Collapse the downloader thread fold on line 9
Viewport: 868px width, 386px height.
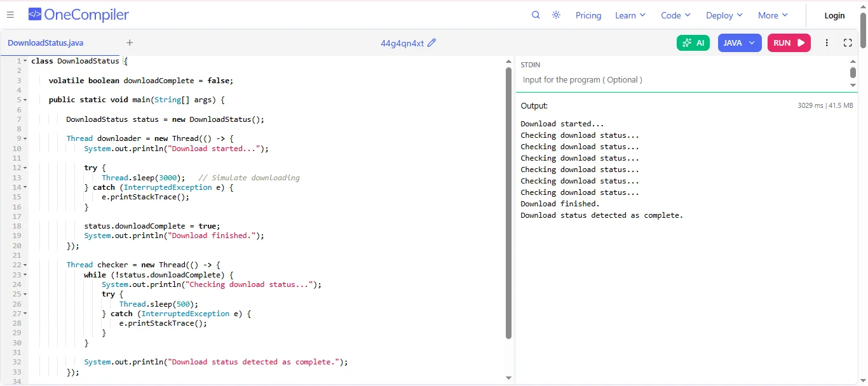pyautogui.click(x=25, y=138)
